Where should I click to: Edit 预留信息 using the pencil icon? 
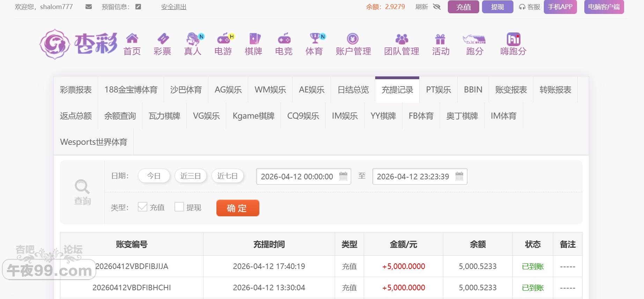(x=138, y=7)
